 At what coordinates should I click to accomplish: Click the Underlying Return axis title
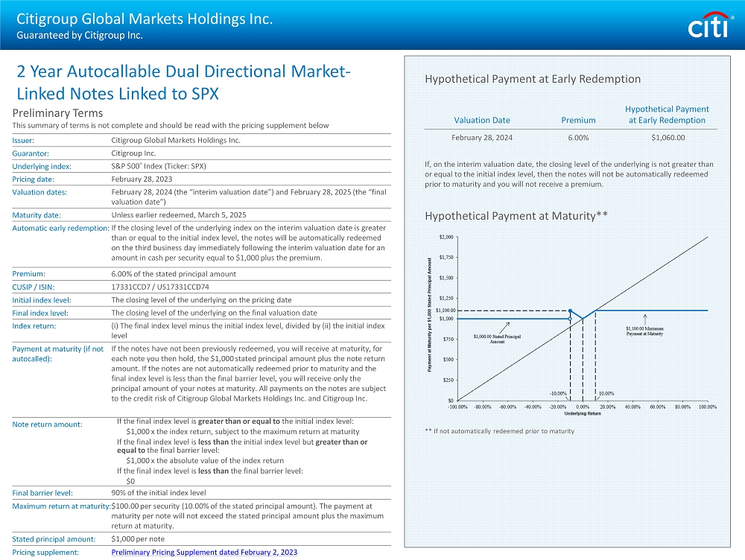click(x=582, y=413)
